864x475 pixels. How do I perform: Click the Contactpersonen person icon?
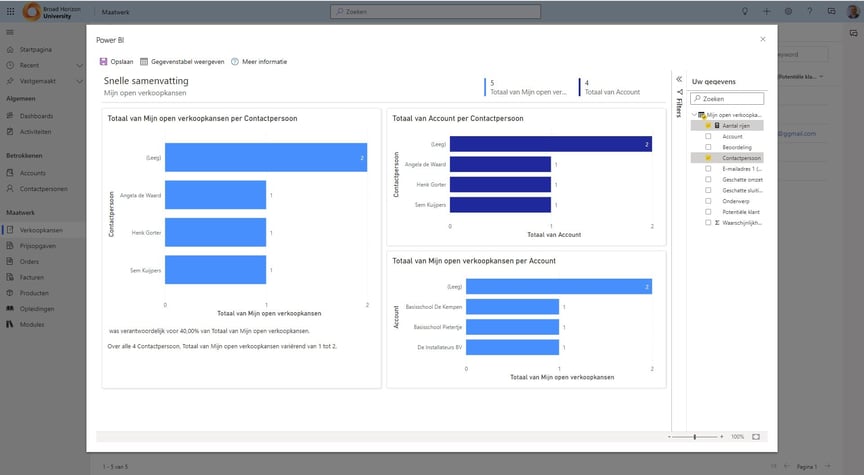(x=10, y=188)
